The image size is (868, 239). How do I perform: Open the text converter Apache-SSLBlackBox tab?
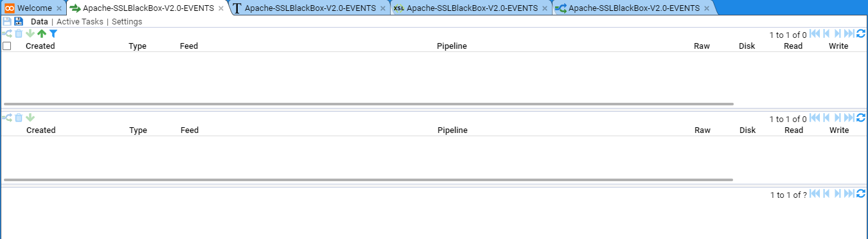click(310, 8)
